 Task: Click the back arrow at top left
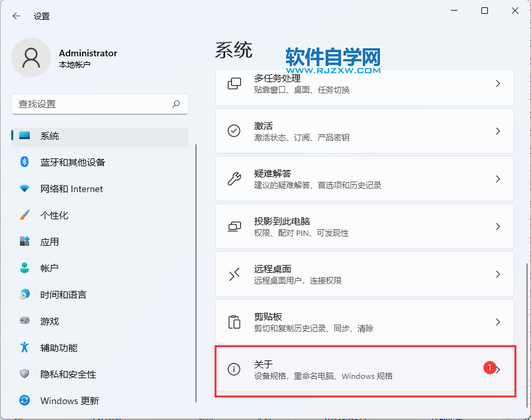click(15, 16)
